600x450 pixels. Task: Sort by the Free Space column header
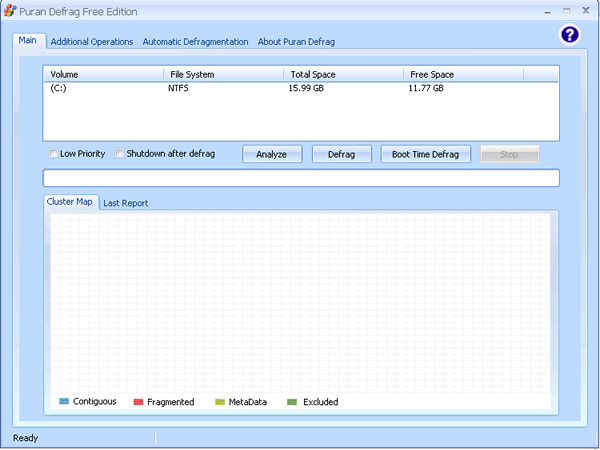tap(463, 74)
